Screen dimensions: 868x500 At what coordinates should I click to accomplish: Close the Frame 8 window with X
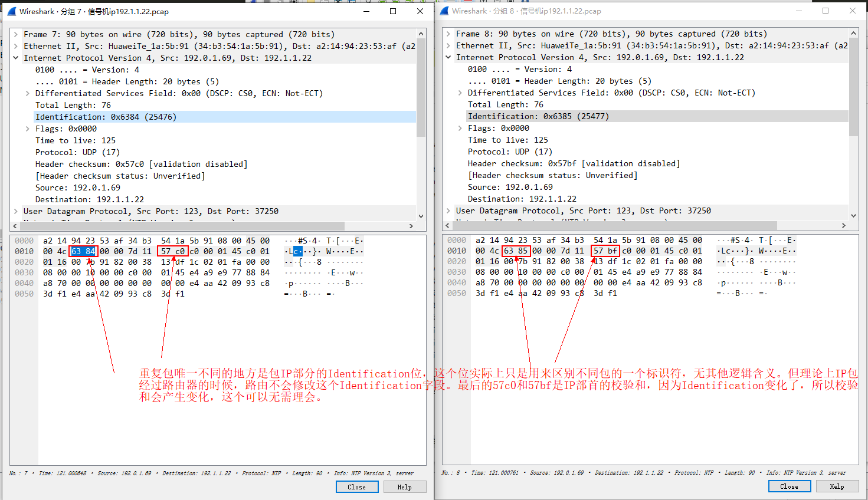[853, 11]
